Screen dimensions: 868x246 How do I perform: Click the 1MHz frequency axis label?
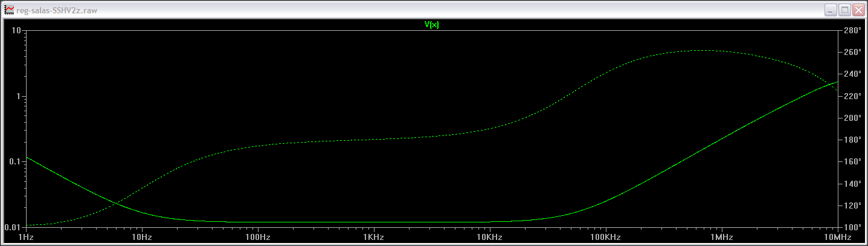pyautogui.click(x=722, y=237)
